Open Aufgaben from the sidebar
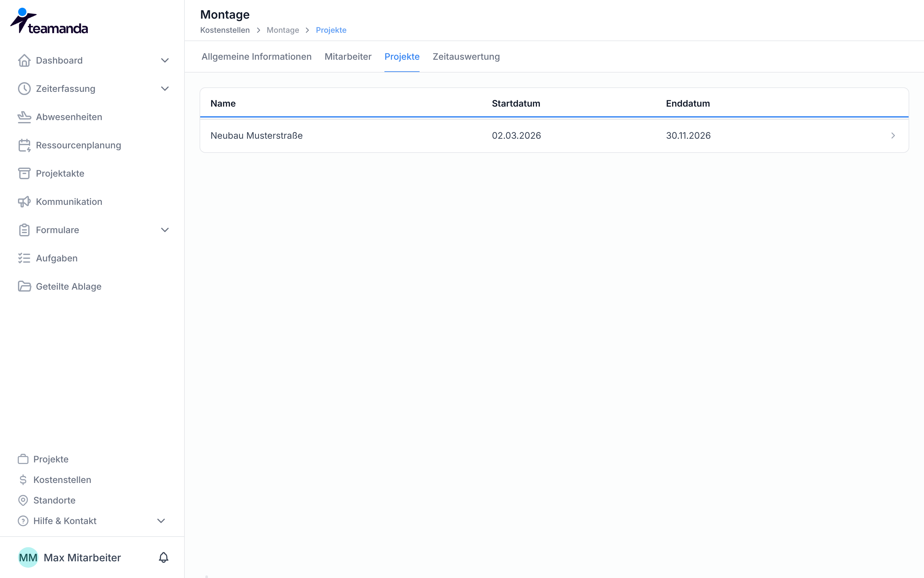Screen dimensions: 924x578 [x=57, y=258]
